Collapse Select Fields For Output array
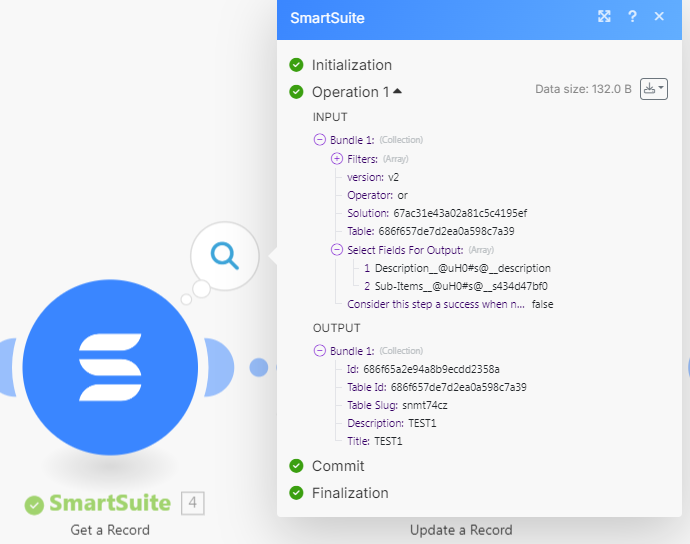Viewport: 690px width, 544px height. [x=337, y=250]
